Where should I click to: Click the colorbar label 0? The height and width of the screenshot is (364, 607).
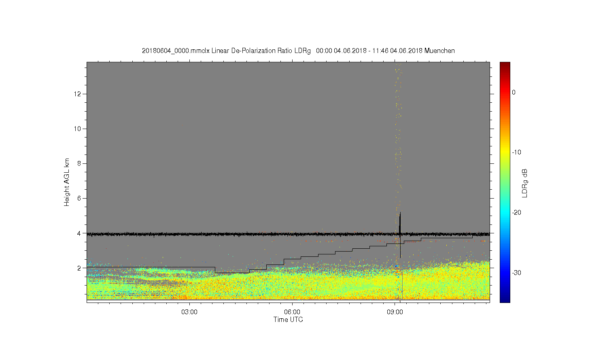514,92
